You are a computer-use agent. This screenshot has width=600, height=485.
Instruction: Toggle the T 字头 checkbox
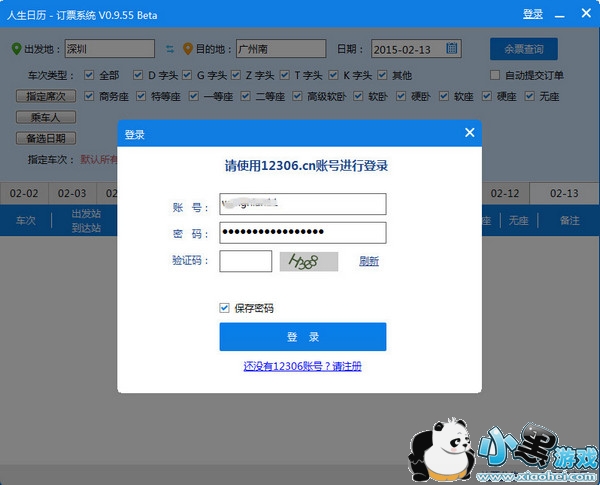(x=285, y=75)
